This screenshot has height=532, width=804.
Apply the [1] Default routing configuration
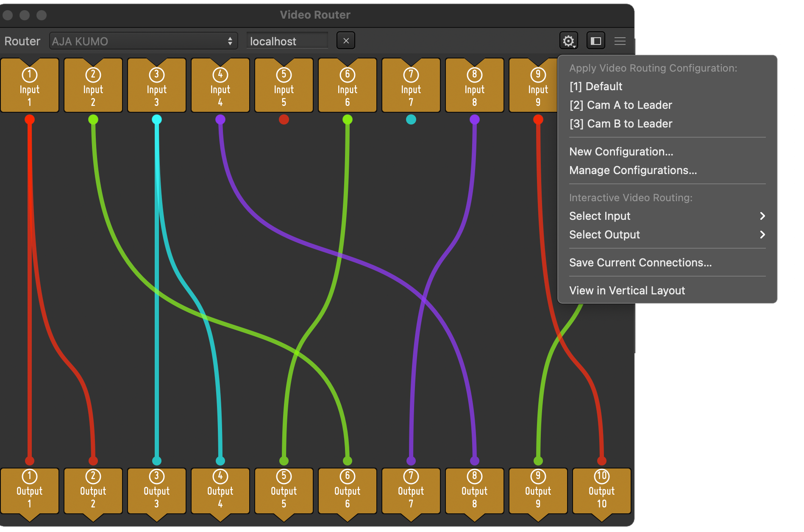(x=595, y=86)
